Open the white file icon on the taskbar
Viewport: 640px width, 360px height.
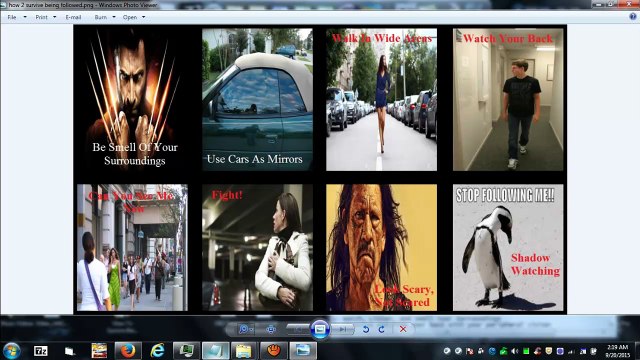coord(69,351)
